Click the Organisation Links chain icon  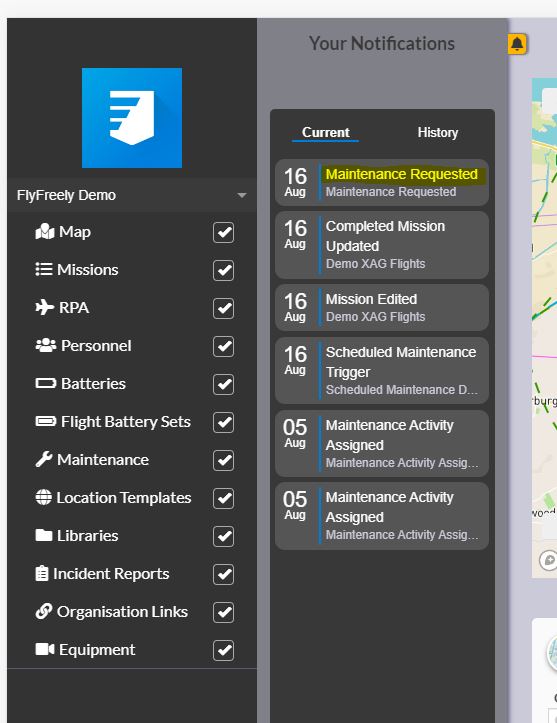(x=44, y=611)
